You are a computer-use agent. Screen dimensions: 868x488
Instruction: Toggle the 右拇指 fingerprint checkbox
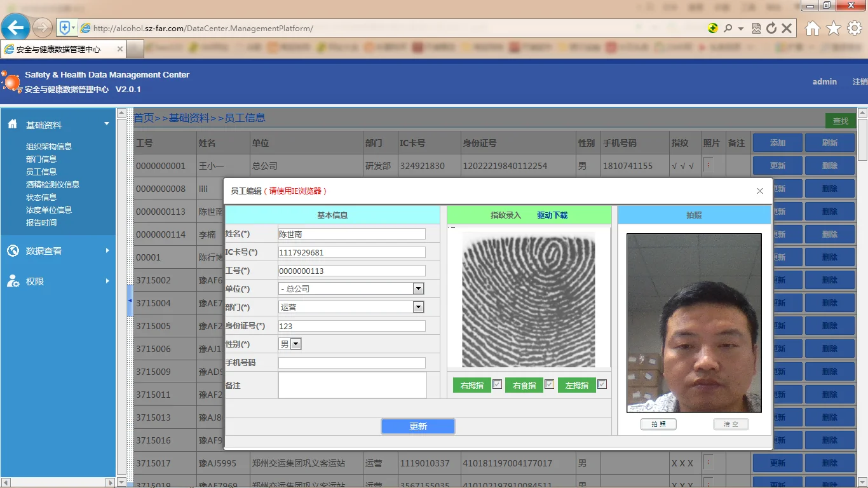click(497, 384)
